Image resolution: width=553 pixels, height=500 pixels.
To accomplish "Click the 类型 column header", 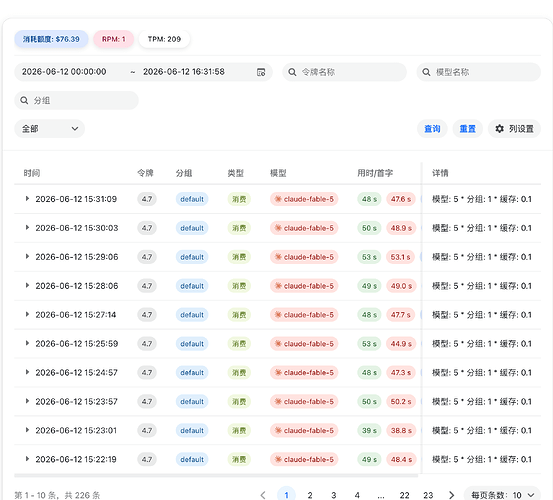I will point(236,173).
